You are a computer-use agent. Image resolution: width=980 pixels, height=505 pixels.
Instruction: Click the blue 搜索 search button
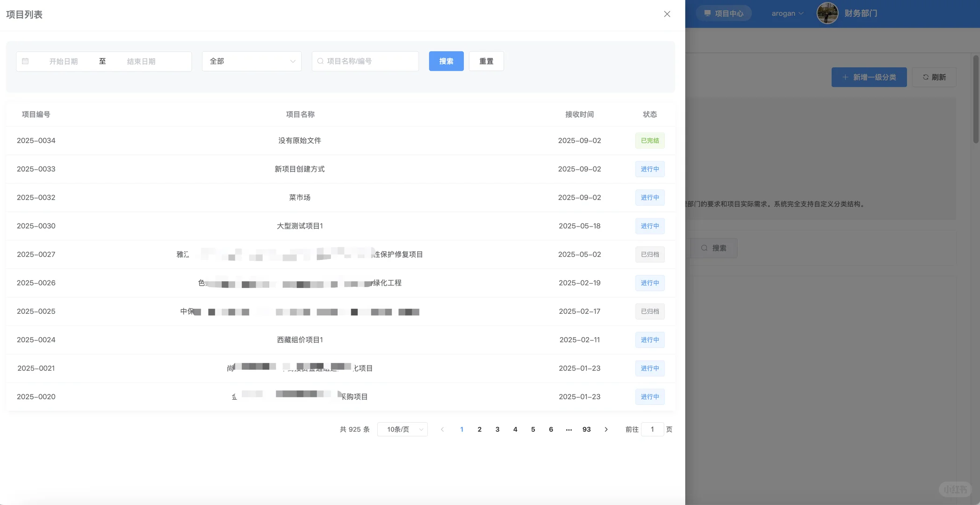pos(446,61)
